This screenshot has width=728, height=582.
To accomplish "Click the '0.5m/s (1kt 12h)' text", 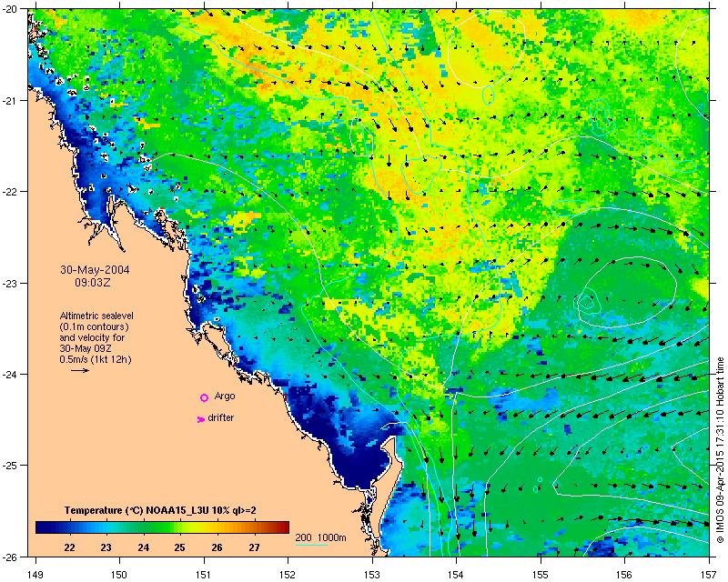I will [96, 360].
